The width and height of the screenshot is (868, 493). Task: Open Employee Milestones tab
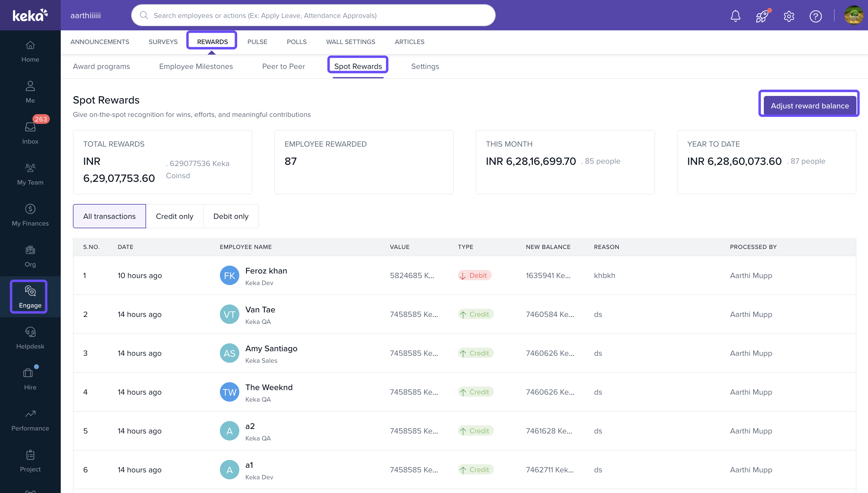[x=196, y=66]
